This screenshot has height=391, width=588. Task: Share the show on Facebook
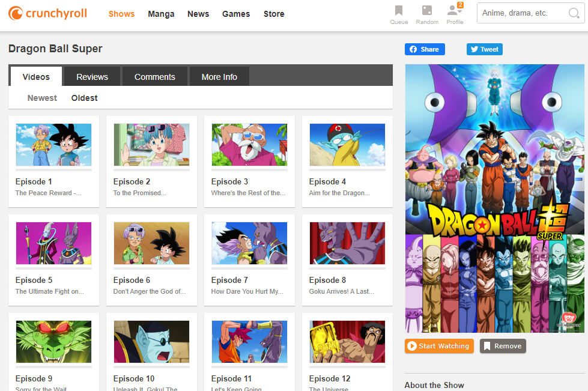[x=425, y=49]
